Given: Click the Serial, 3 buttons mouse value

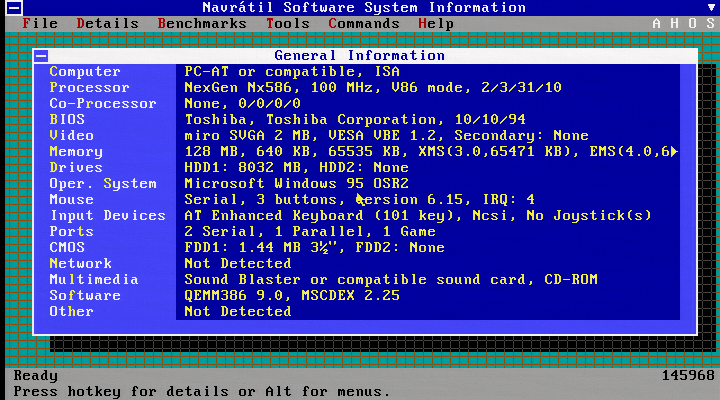Looking at the screenshot, I should 360,200.
